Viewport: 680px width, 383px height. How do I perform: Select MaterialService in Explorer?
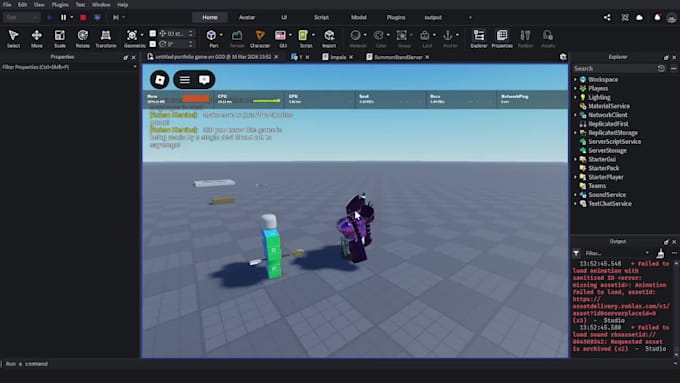[x=609, y=106]
